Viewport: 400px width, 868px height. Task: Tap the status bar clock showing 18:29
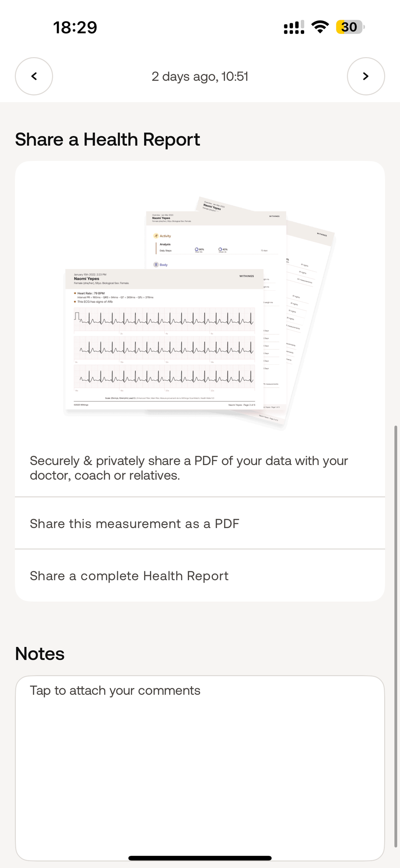[x=75, y=28]
